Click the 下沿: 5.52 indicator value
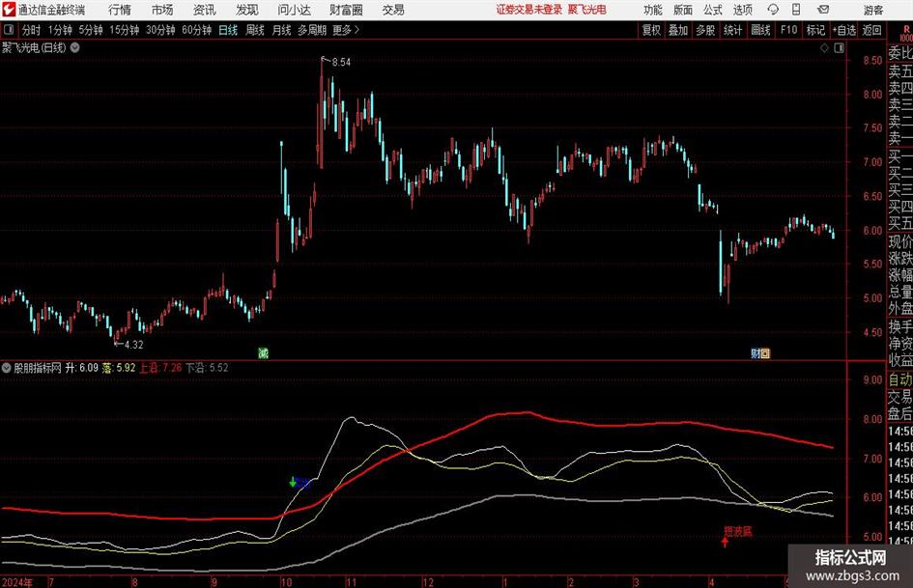This screenshot has height=588, width=913. click(x=208, y=368)
